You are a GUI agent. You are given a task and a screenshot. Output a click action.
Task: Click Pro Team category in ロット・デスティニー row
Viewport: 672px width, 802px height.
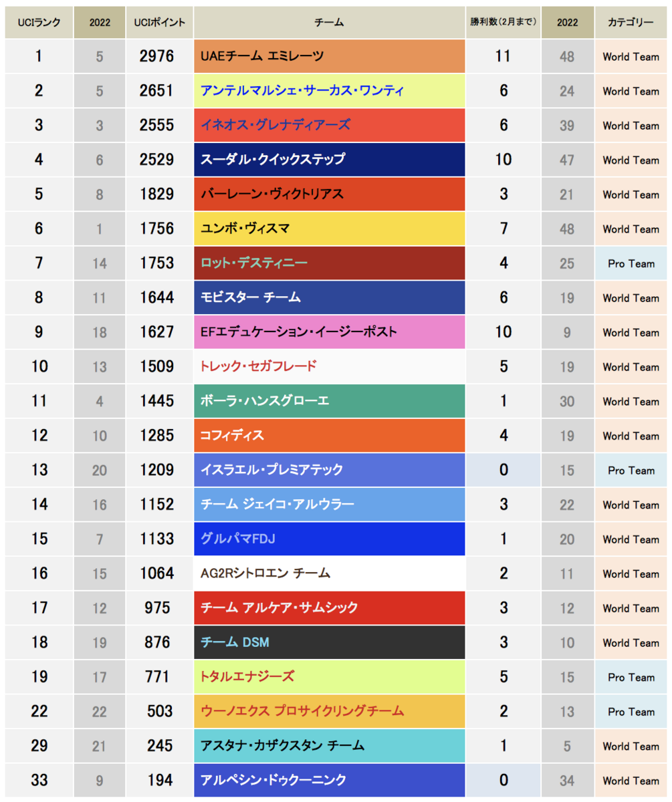tap(631, 264)
